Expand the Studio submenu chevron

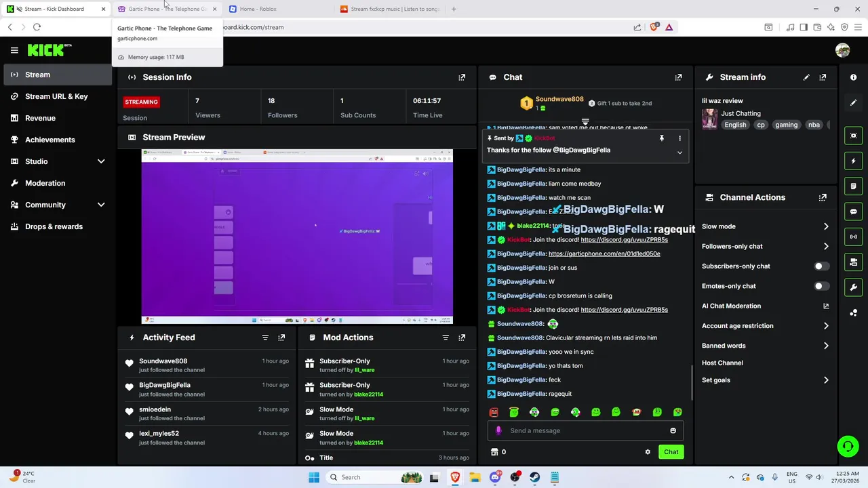(101, 161)
